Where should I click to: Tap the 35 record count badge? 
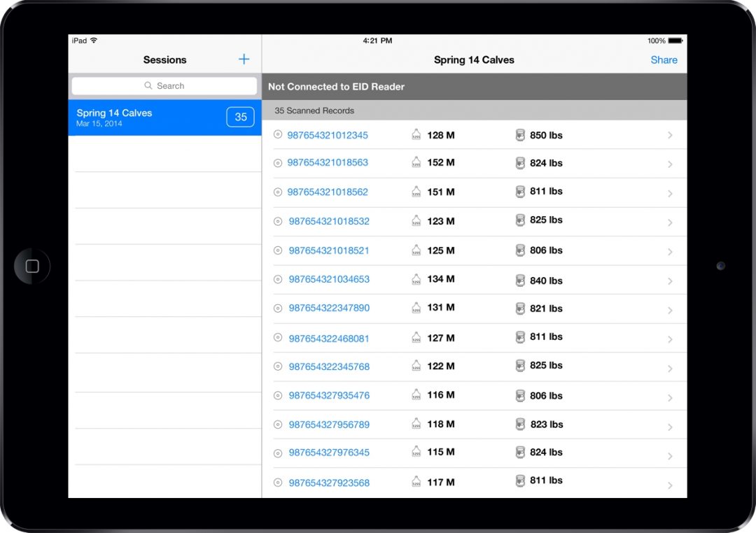(240, 118)
